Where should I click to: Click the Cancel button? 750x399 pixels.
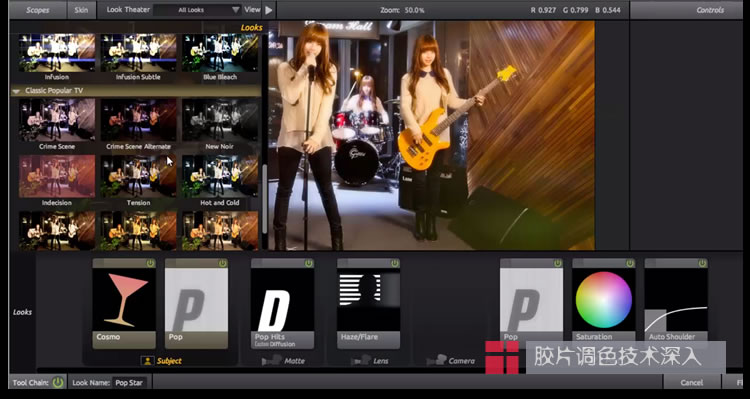[692, 382]
